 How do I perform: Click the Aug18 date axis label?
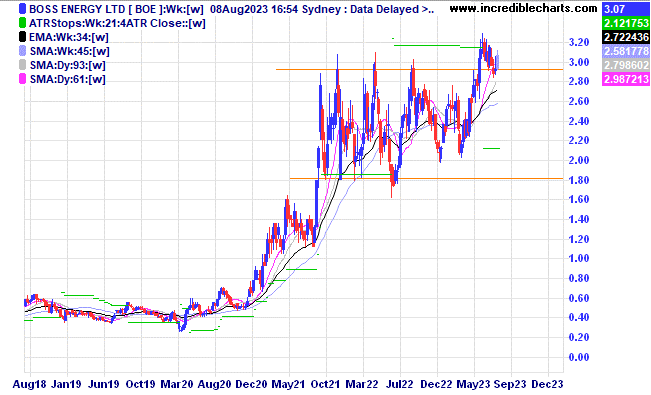coord(29,385)
